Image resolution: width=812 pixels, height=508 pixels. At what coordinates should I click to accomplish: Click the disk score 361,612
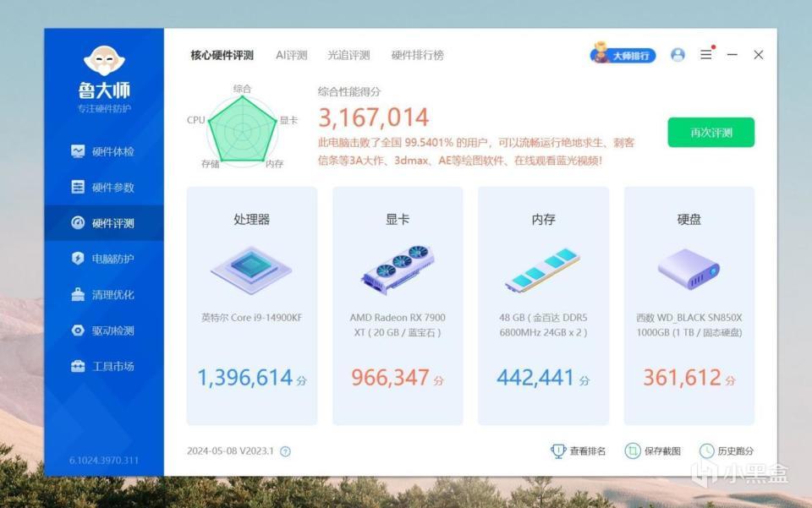click(x=682, y=378)
